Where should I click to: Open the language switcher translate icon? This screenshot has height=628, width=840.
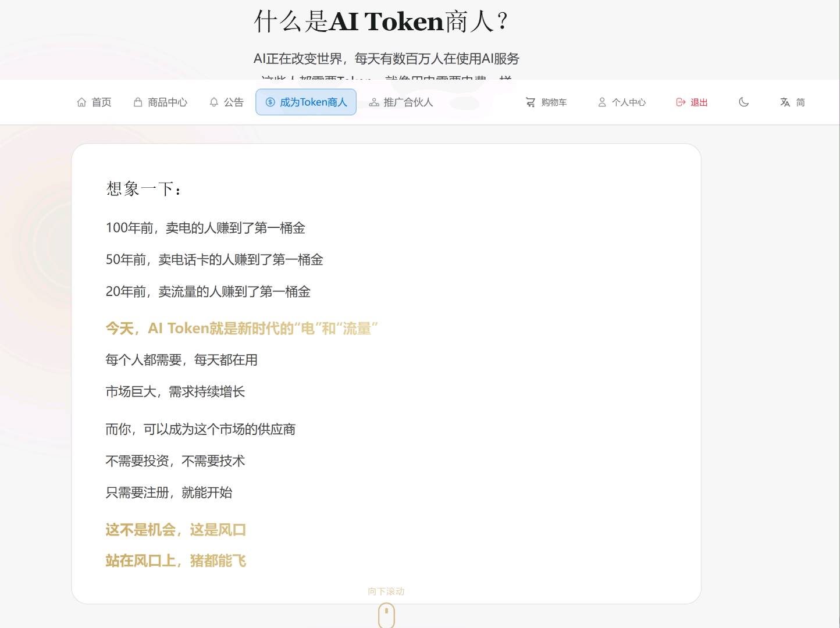pos(785,102)
